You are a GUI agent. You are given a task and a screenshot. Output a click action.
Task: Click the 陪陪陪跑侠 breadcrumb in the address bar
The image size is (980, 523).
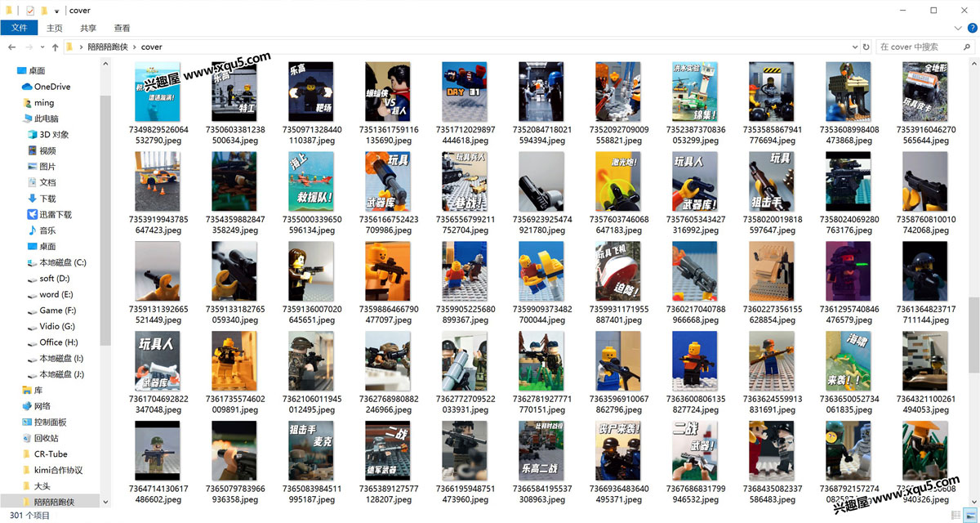point(108,47)
